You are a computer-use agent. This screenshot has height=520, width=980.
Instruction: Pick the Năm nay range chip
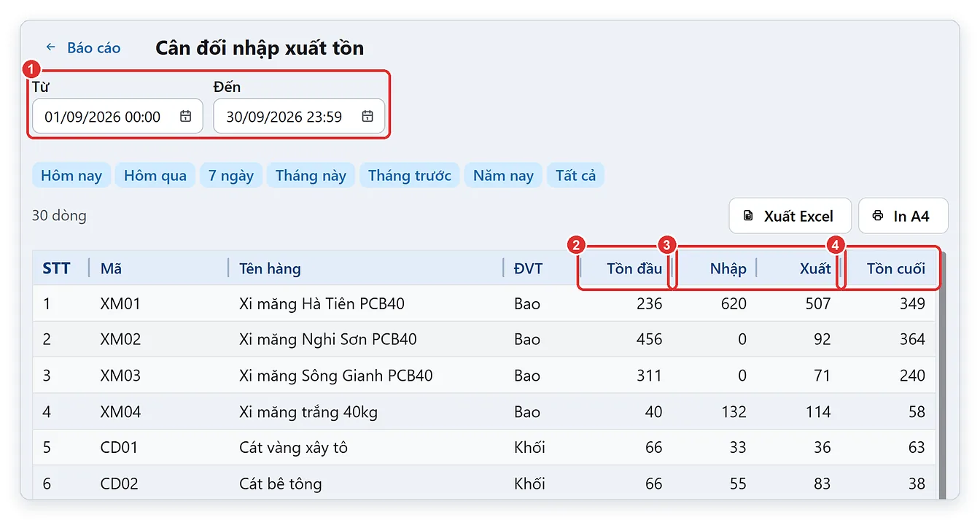click(x=503, y=175)
